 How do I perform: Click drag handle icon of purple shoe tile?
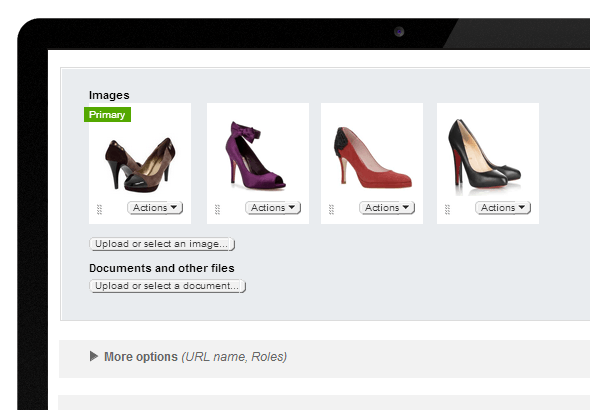(x=217, y=210)
